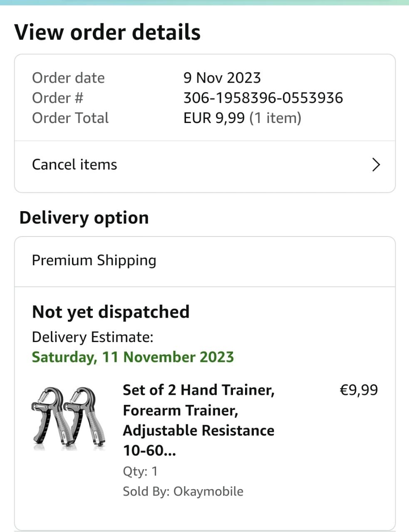Tap the Delivery Estimate: label
Image resolution: width=409 pixels, height=532 pixels.
(92, 337)
